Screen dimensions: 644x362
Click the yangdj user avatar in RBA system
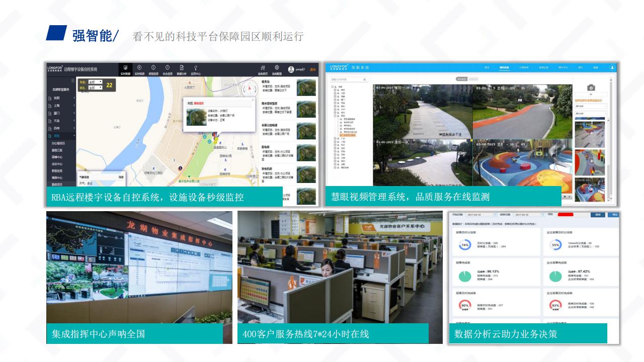(291, 69)
